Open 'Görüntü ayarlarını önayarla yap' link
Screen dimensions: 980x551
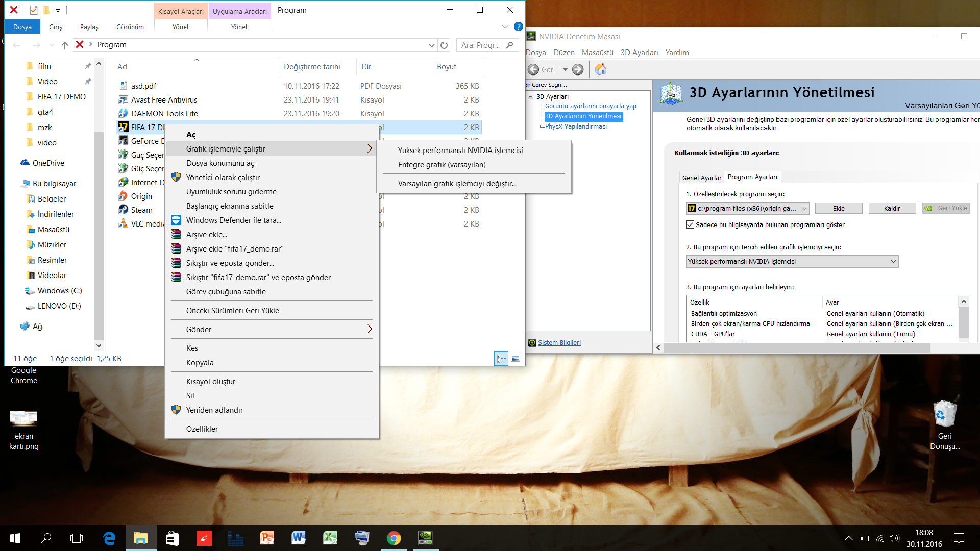click(591, 106)
